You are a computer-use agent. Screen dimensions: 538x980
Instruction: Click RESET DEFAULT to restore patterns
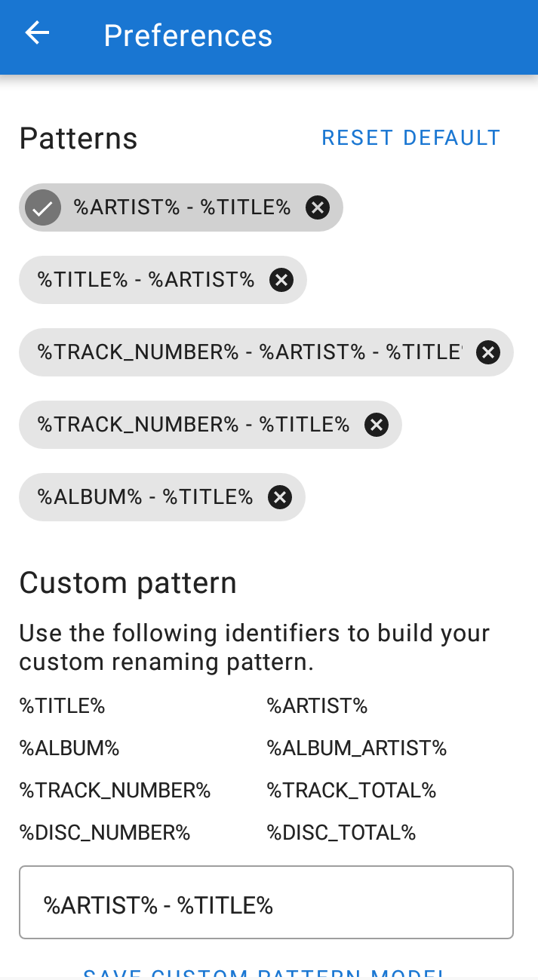coord(411,138)
